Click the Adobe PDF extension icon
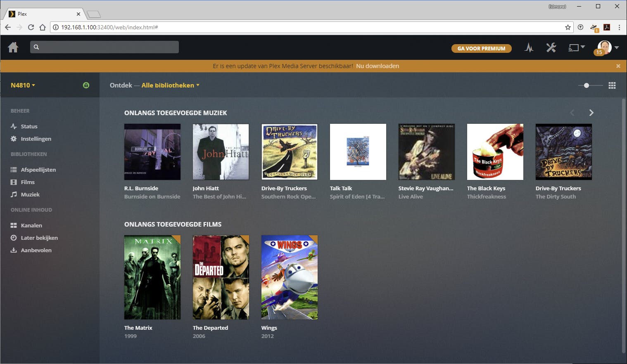 [x=607, y=27]
